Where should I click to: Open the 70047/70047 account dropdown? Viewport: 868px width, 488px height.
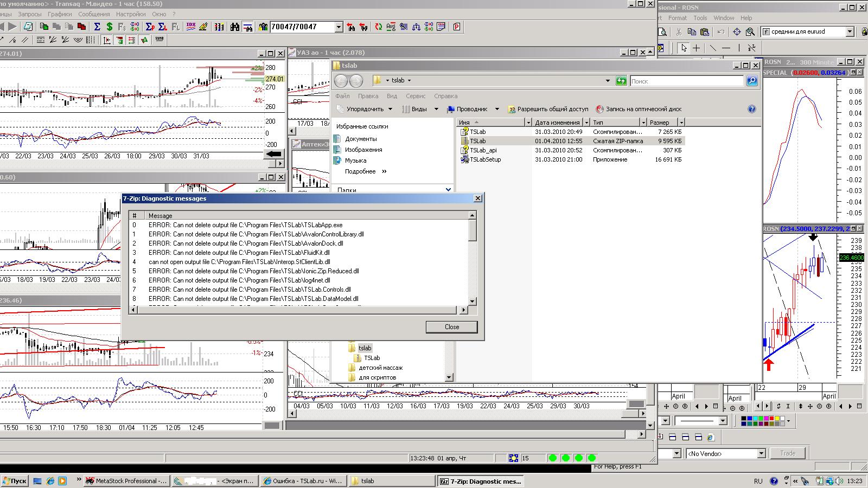point(339,27)
